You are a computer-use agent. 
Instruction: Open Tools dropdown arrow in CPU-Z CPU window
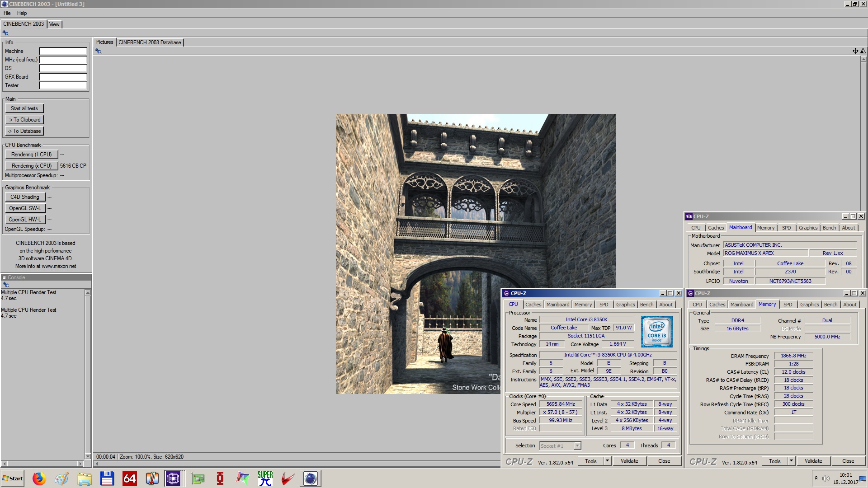(607, 461)
